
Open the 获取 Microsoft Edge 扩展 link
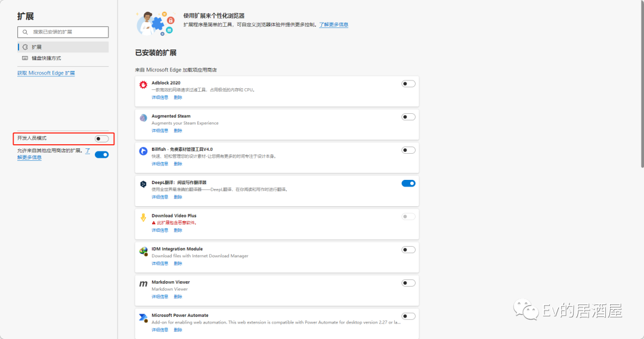click(x=46, y=73)
